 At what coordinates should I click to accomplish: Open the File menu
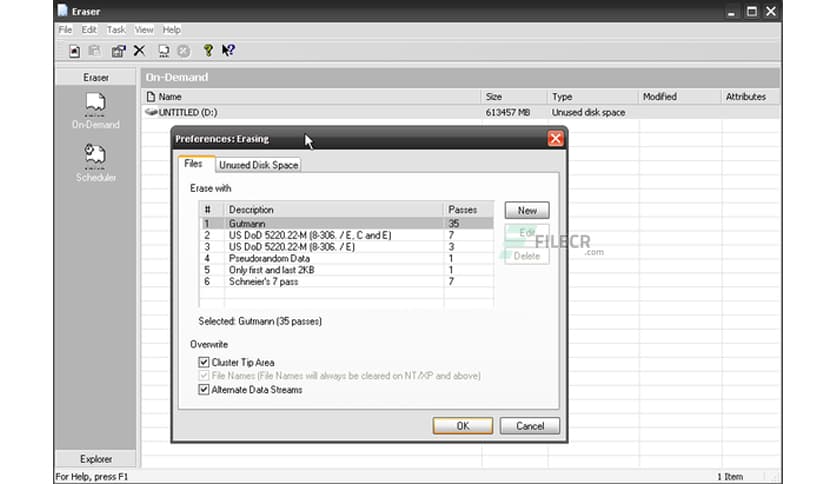[65, 29]
